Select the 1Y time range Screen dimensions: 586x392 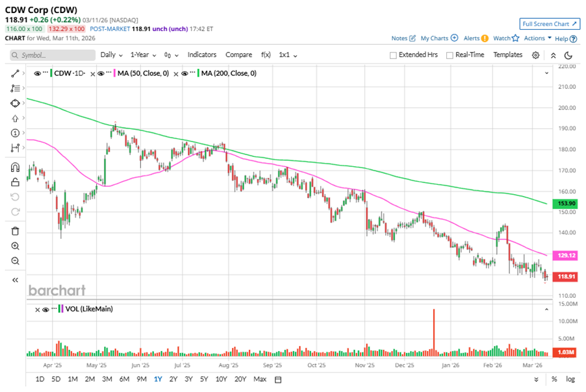tap(158, 379)
